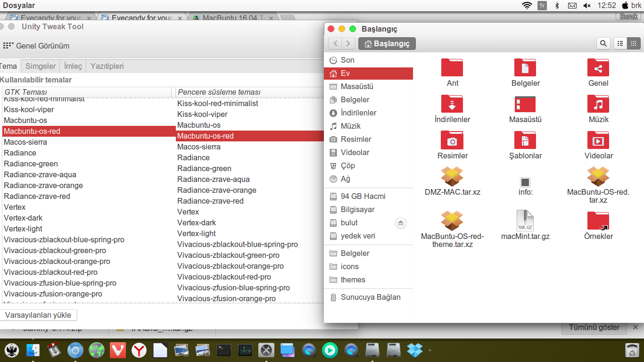644x362 pixels.
Task: Open Bluetooth menu in top bar
Action: (556, 6)
